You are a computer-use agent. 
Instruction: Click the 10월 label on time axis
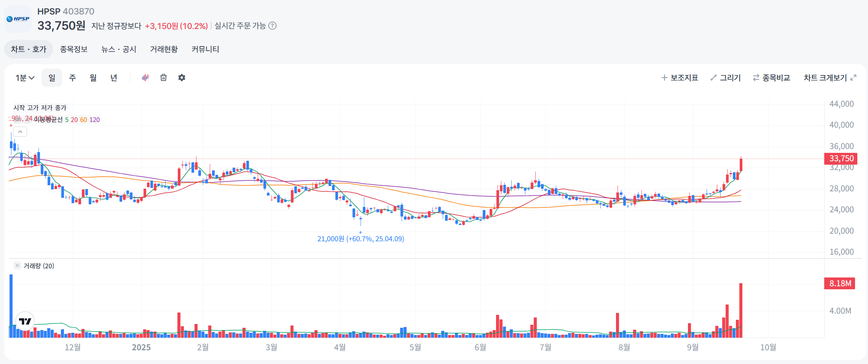pos(768,347)
